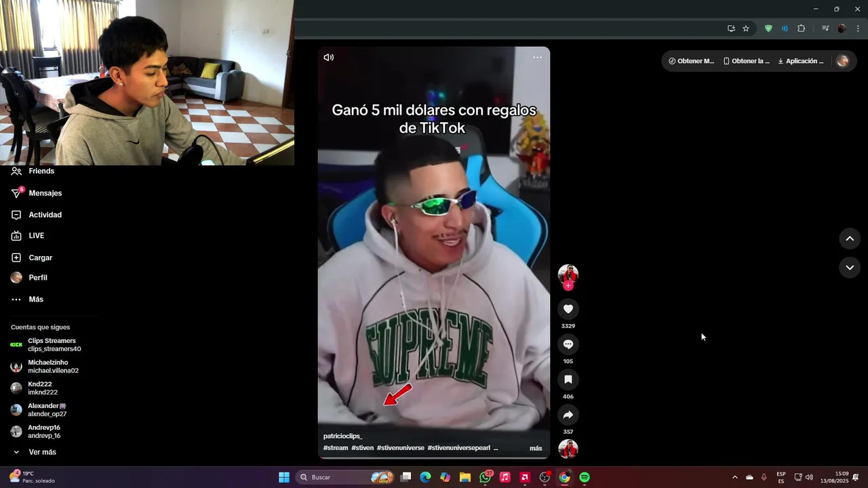Click the taskbar Buscar search box
868x488 pixels.
346,477
